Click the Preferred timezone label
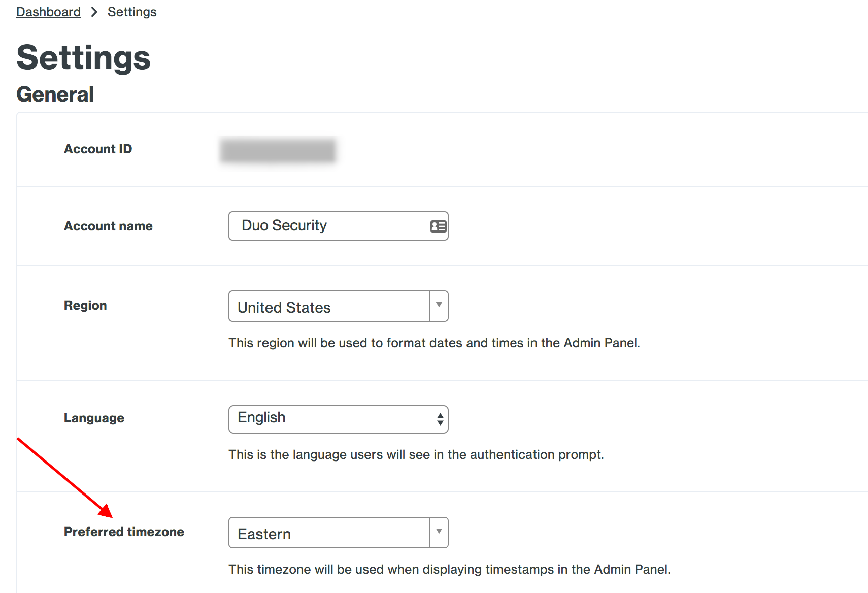 pos(123,532)
